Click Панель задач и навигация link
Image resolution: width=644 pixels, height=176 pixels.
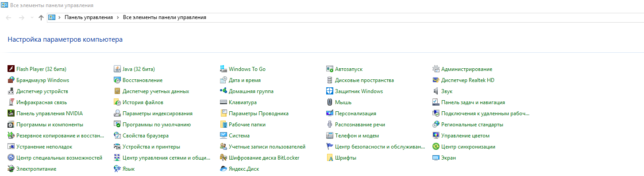(x=473, y=102)
